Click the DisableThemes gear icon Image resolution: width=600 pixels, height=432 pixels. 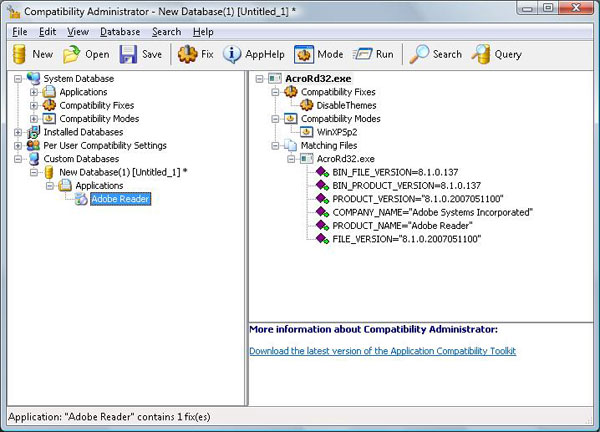tap(307, 105)
